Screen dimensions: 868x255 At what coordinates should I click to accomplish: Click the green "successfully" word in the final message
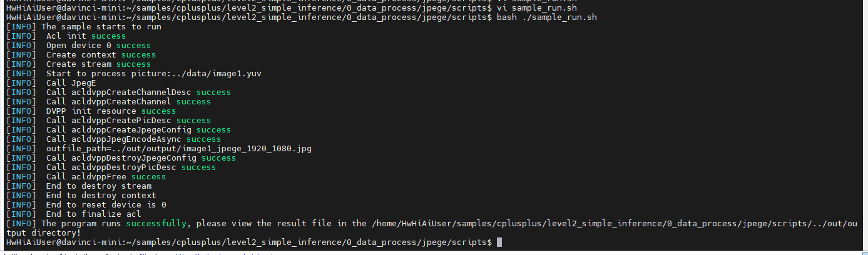(156, 223)
